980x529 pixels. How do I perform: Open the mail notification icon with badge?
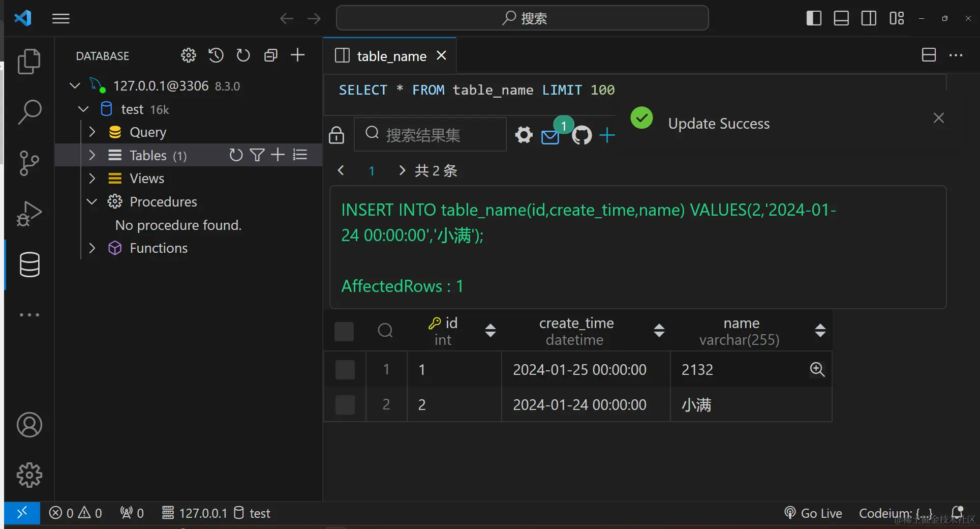click(x=550, y=137)
